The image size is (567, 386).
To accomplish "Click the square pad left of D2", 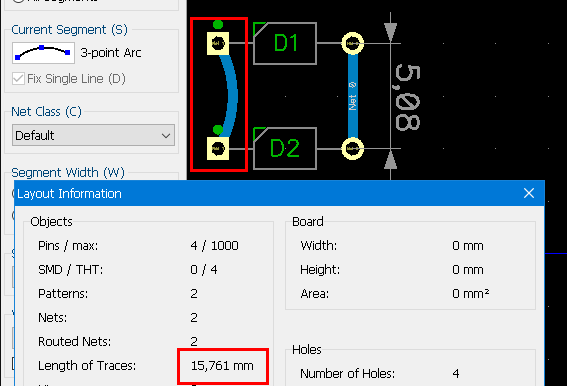I will [218, 148].
